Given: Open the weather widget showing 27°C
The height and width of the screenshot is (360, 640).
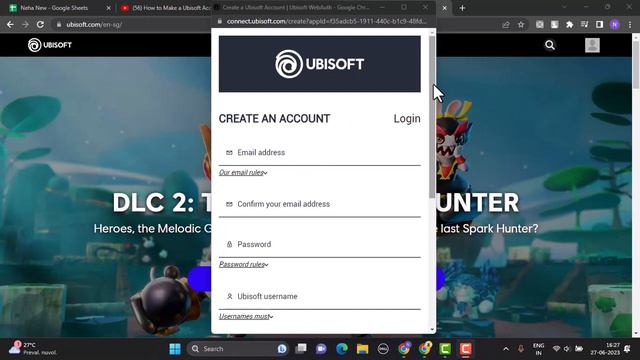Looking at the screenshot, I should point(33,349).
